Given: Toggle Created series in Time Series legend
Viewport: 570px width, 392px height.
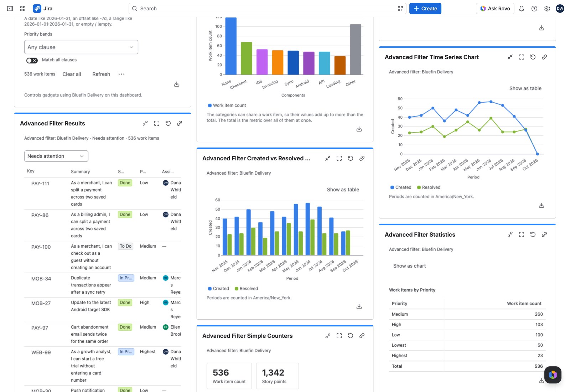Looking at the screenshot, I should click(401, 187).
